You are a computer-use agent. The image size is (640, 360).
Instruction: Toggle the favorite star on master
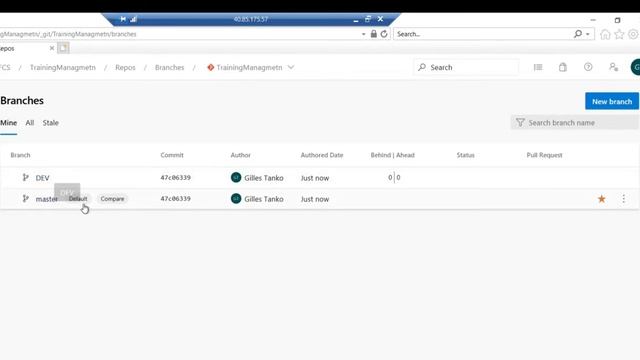coord(602,199)
